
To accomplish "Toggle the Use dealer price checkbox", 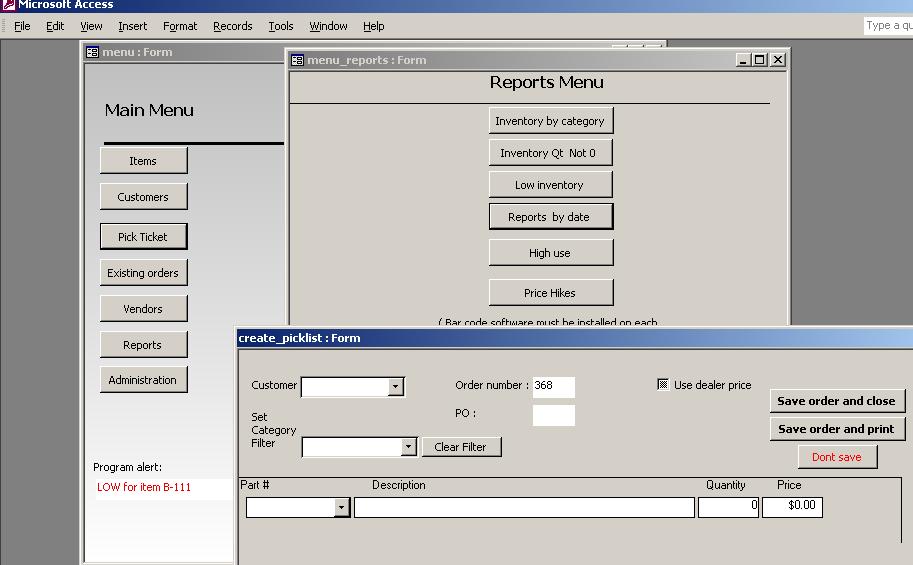I will [663, 384].
